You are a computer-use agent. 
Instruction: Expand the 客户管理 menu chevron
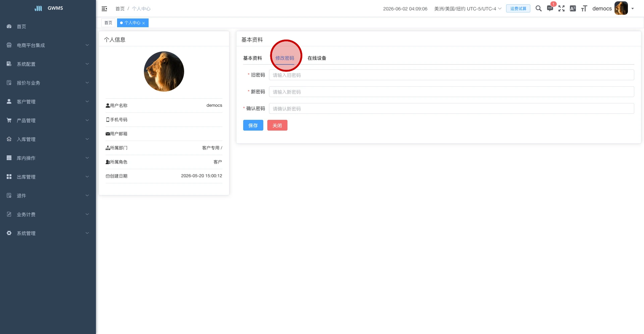coord(87,101)
